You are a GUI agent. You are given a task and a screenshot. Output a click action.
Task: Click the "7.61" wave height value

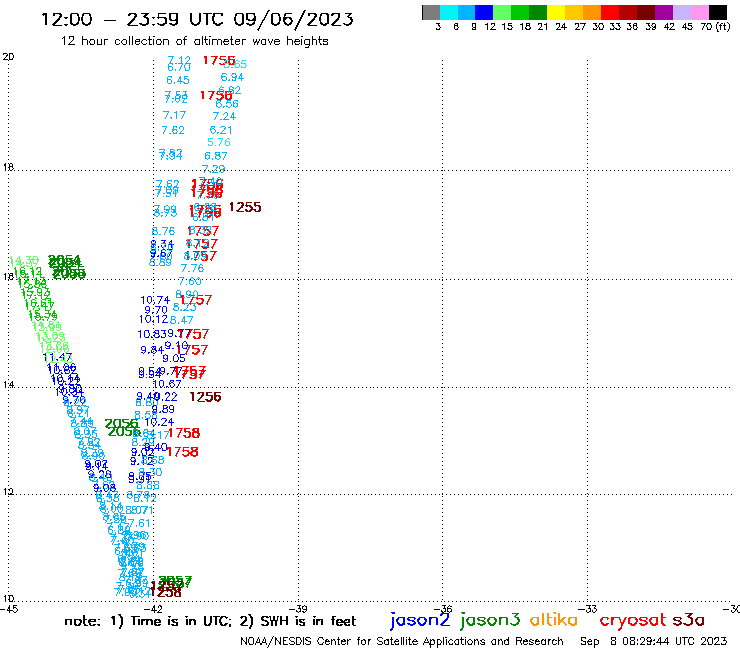(139, 523)
